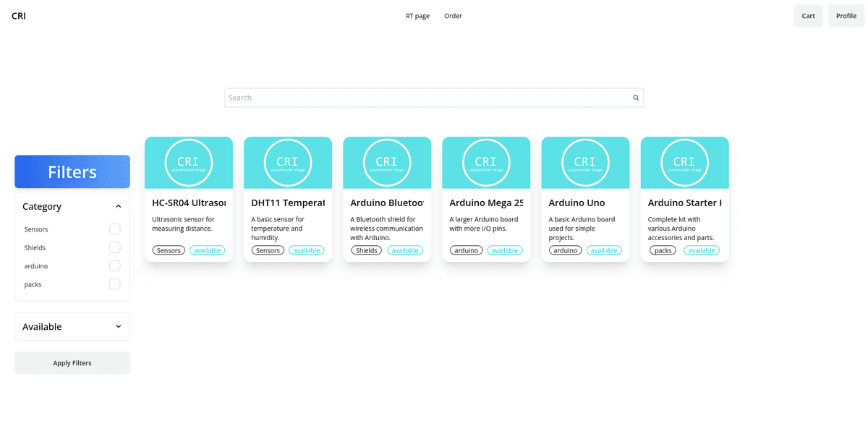Click available badge on Bluetooth card
This screenshot has height=447, width=868.
(405, 250)
